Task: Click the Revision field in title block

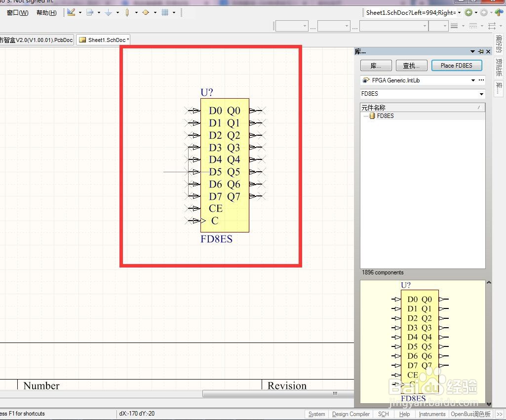Action: tap(287, 385)
